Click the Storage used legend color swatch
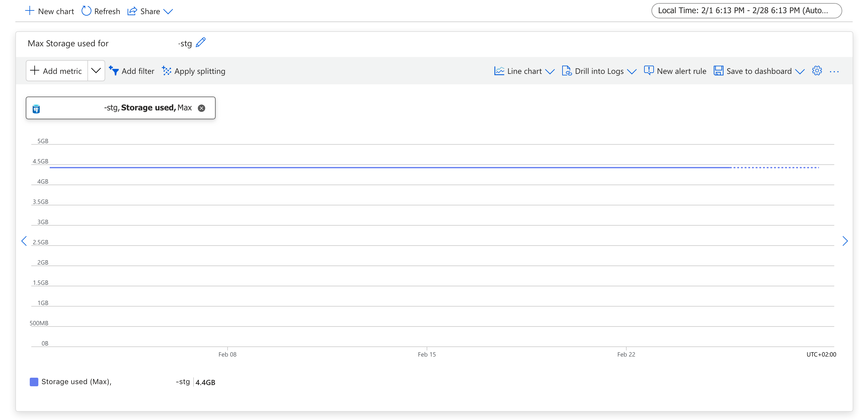The height and width of the screenshot is (420, 868). (x=34, y=382)
